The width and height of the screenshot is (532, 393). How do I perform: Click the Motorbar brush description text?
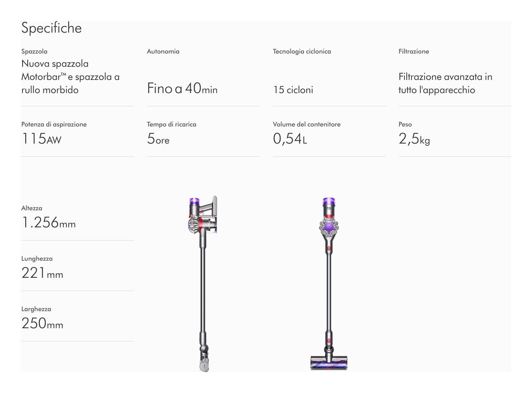coord(70,77)
